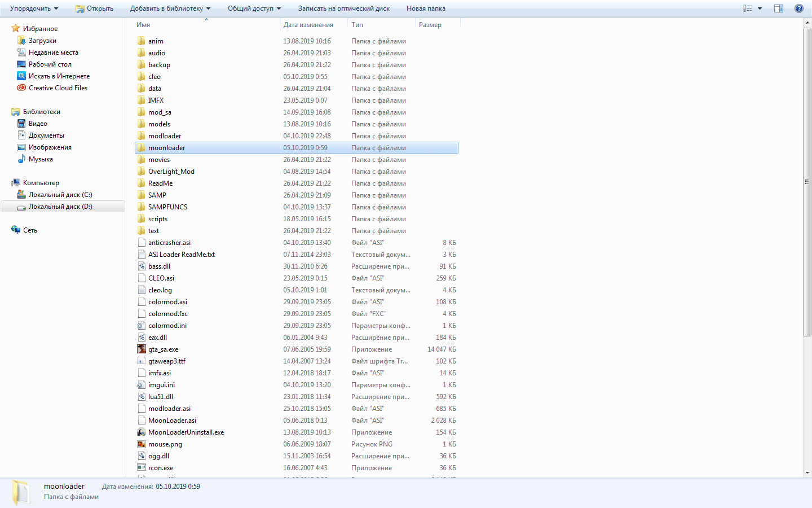Open the Общий доступ dropdown
Screen dimensions: 812x508
[x=254, y=8]
